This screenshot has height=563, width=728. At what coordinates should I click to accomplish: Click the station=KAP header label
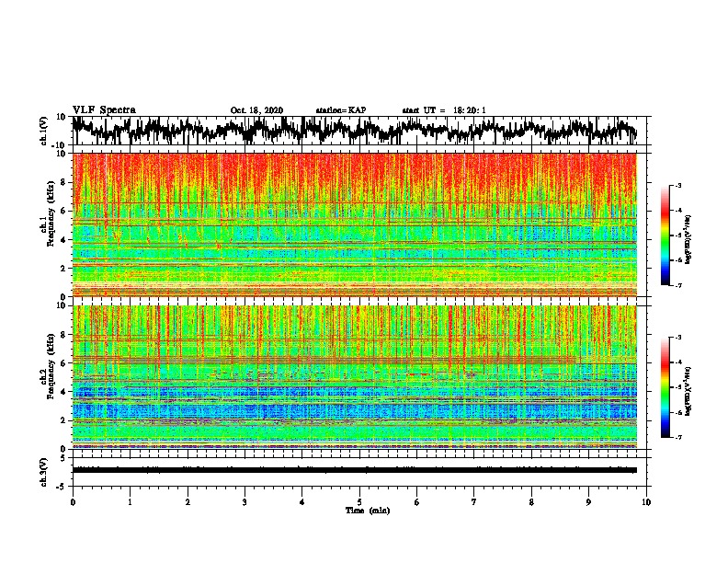click(x=341, y=110)
